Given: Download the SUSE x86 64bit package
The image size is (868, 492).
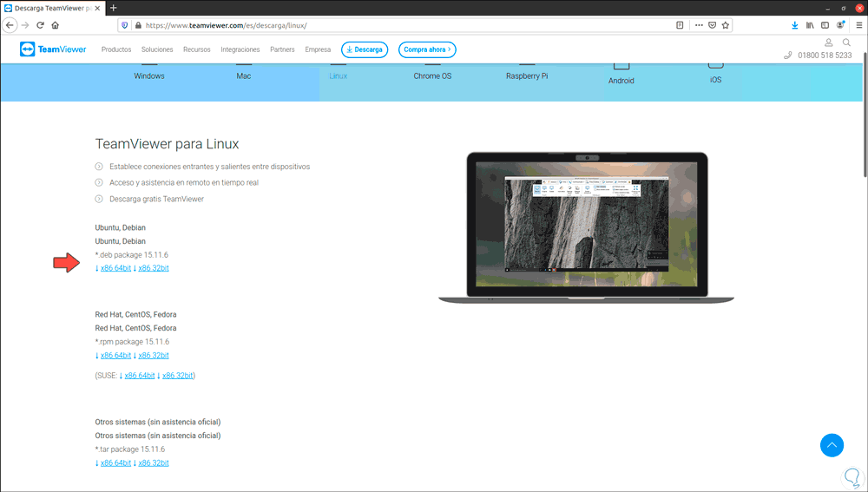Looking at the screenshot, I should (x=140, y=375).
